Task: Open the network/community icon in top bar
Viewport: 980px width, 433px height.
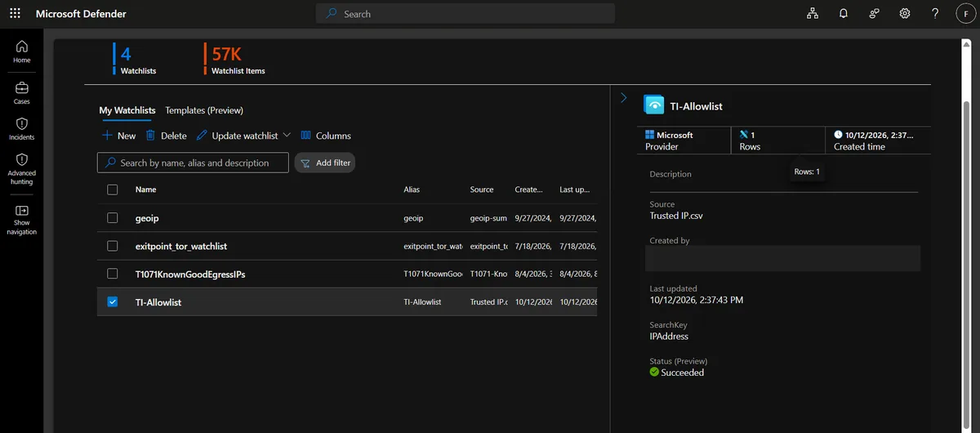Action: coord(813,14)
